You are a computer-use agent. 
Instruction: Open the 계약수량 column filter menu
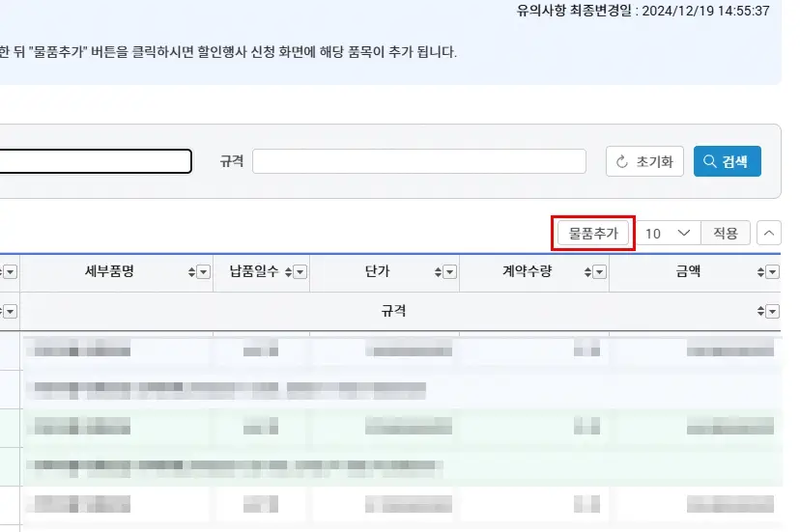pos(601,273)
